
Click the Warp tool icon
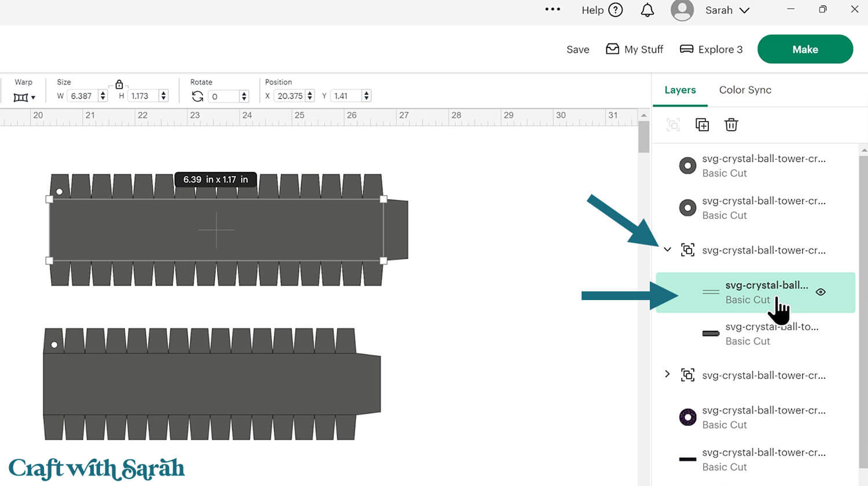24,97
